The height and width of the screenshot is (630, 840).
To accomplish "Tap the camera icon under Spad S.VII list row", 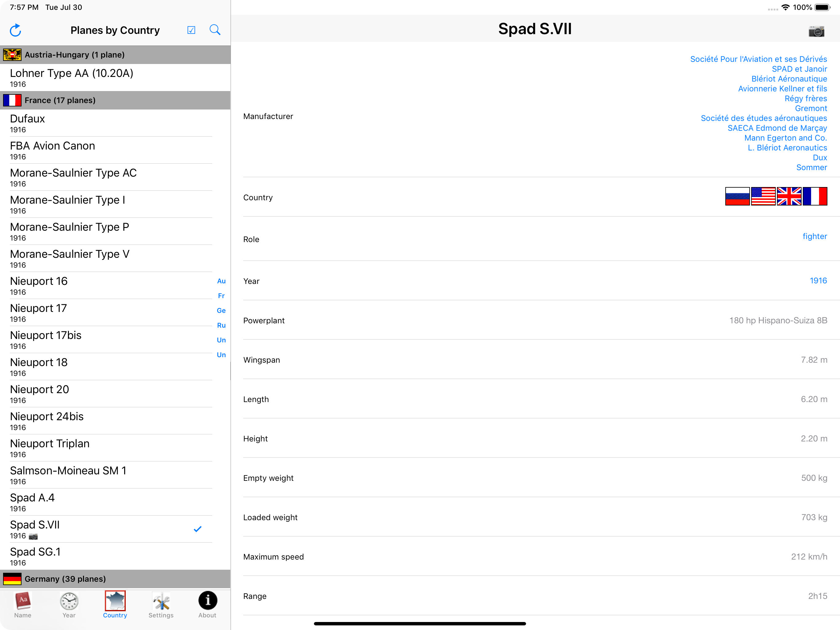I will click(34, 536).
